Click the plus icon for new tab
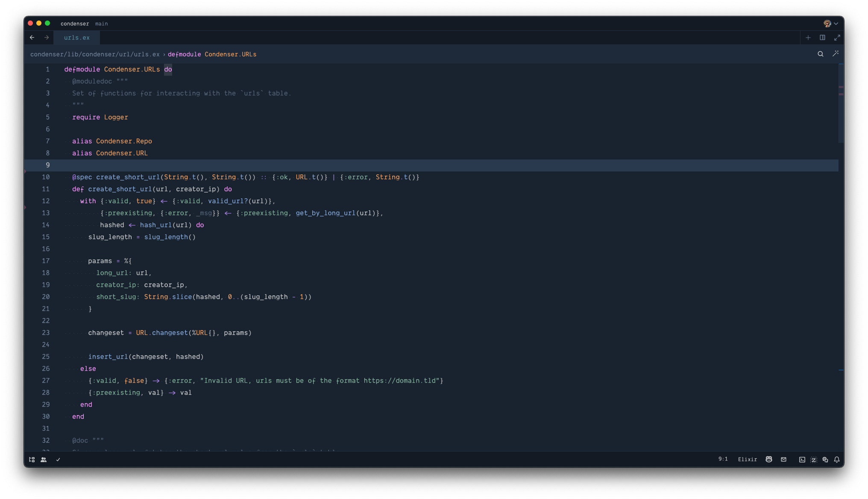Viewport: 868px width, 499px height. 808,38
